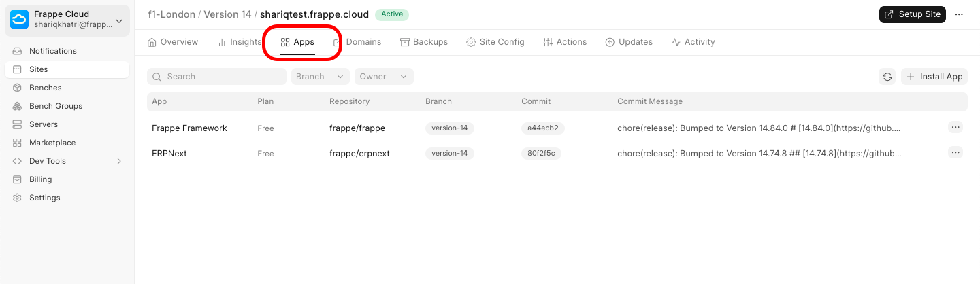Expand the Owner filter dropdown
The height and width of the screenshot is (284, 980).
point(383,77)
